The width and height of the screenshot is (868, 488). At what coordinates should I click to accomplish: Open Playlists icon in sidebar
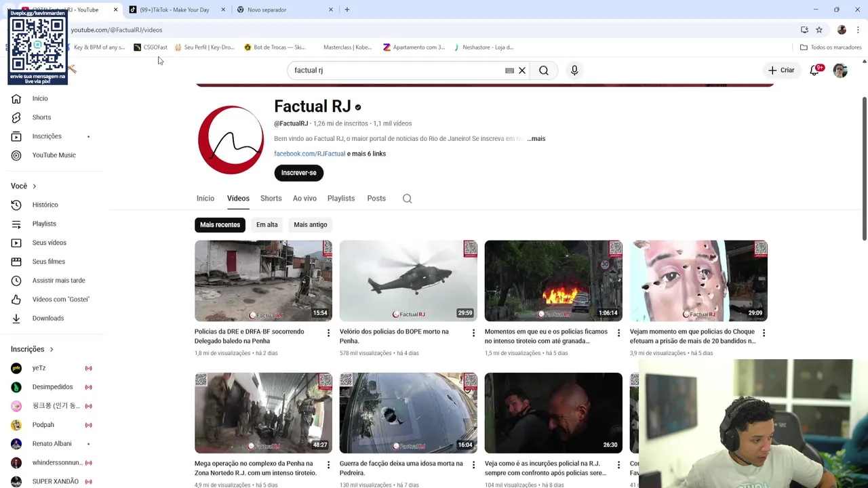click(x=16, y=224)
